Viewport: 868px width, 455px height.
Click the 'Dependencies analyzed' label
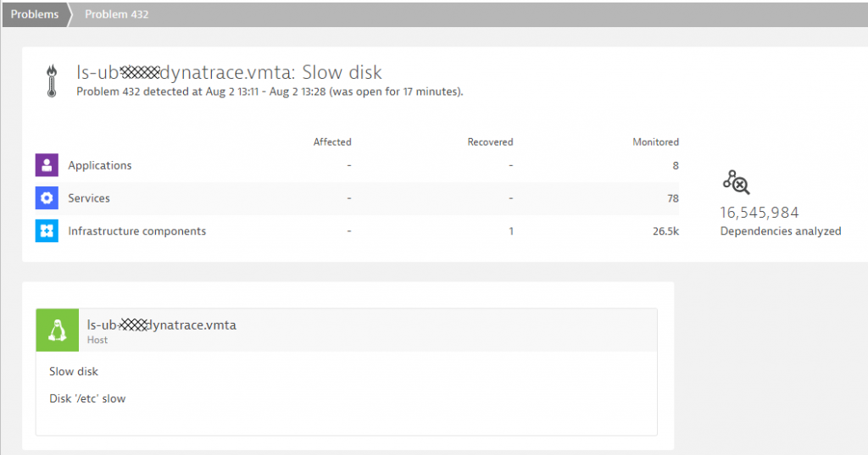[x=781, y=231]
